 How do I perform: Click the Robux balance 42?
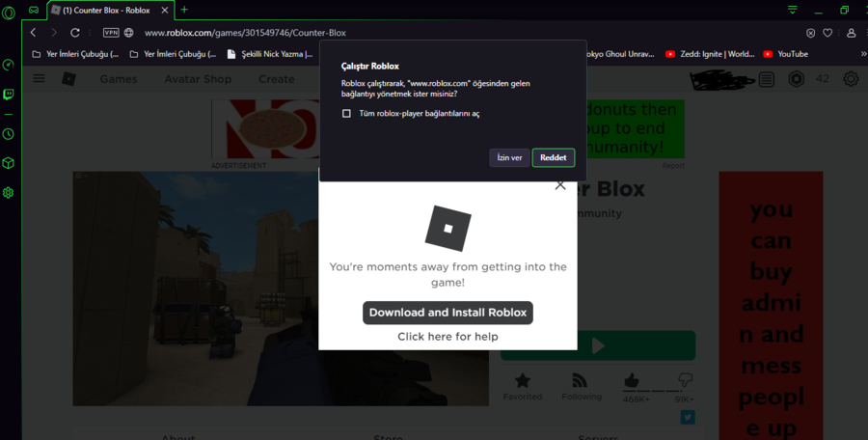[x=823, y=79]
